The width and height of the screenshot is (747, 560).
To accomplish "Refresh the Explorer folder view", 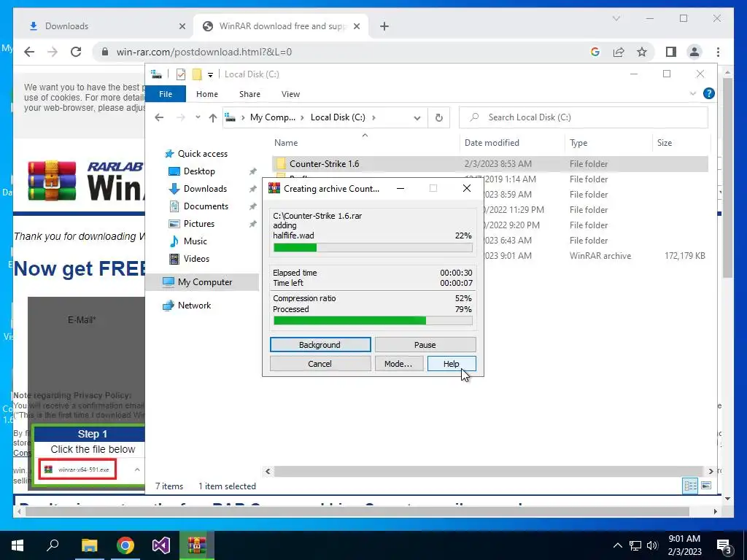I will click(438, 117).
